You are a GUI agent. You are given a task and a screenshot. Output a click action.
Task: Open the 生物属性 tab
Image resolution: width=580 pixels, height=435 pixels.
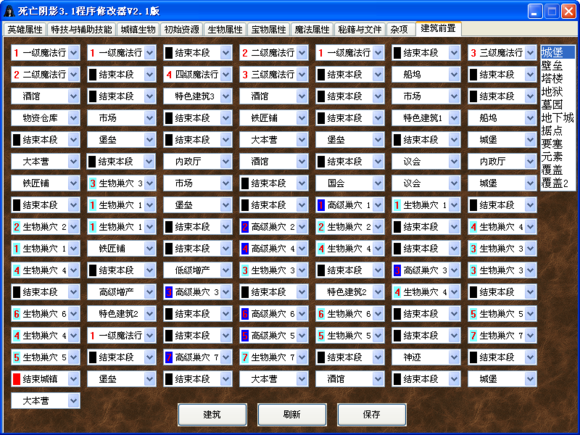(225, 29)
